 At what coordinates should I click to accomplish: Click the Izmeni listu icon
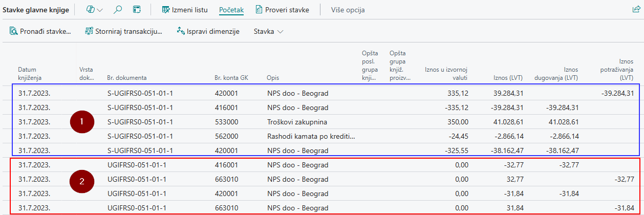(166, 10)
